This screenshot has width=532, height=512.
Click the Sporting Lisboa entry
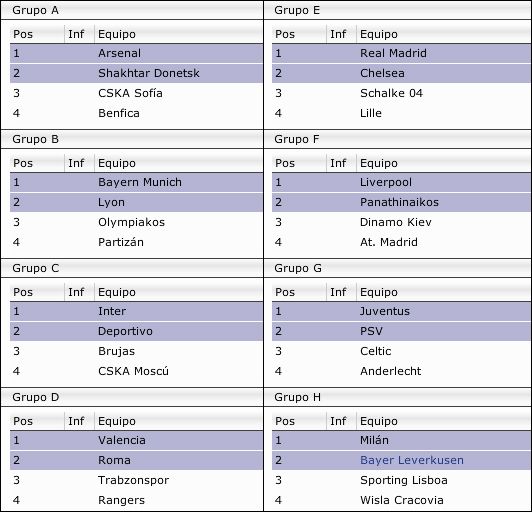pos(401,480)
